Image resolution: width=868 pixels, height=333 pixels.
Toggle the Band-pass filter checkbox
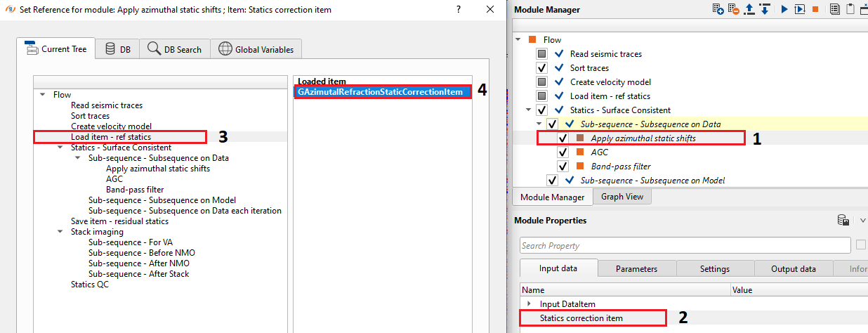(563, 166)
